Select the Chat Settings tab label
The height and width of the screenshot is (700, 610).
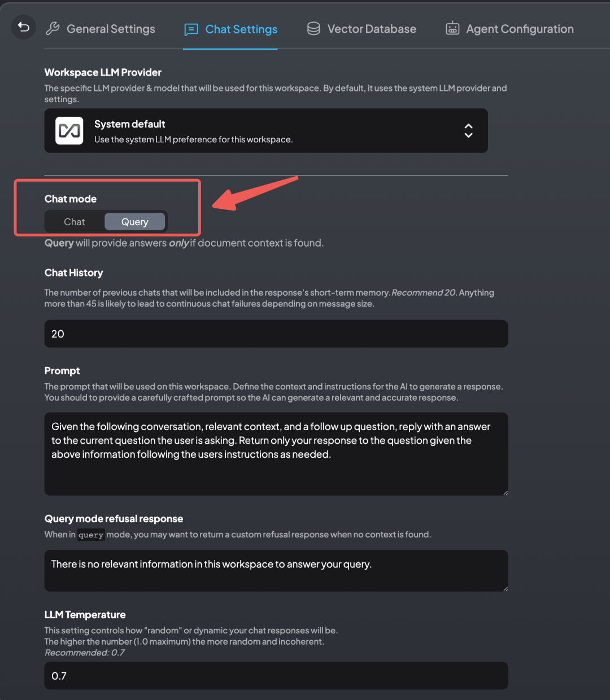241,29
